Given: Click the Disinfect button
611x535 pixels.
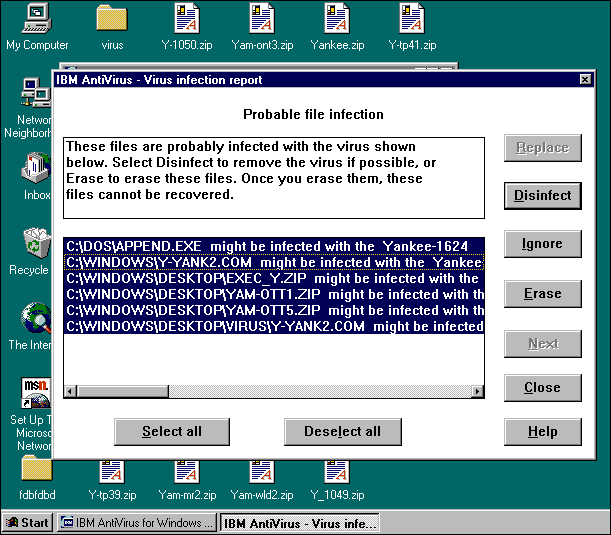Looking at the screenshot, I should point(542,196).
